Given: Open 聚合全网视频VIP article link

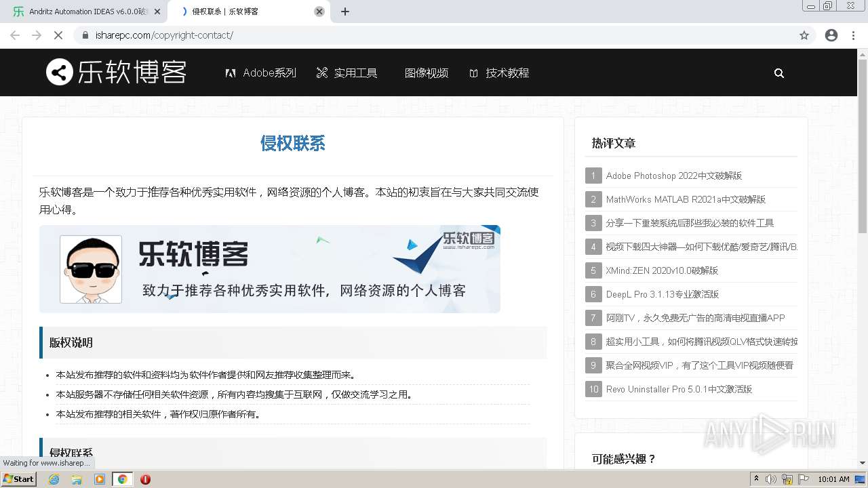Looking at the screenshot, I should 699,365.
